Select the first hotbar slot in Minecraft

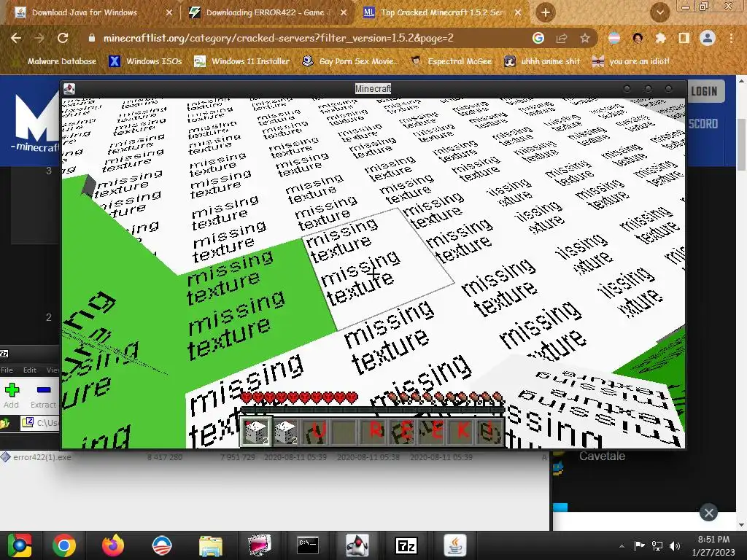click(x=256, y=432)
